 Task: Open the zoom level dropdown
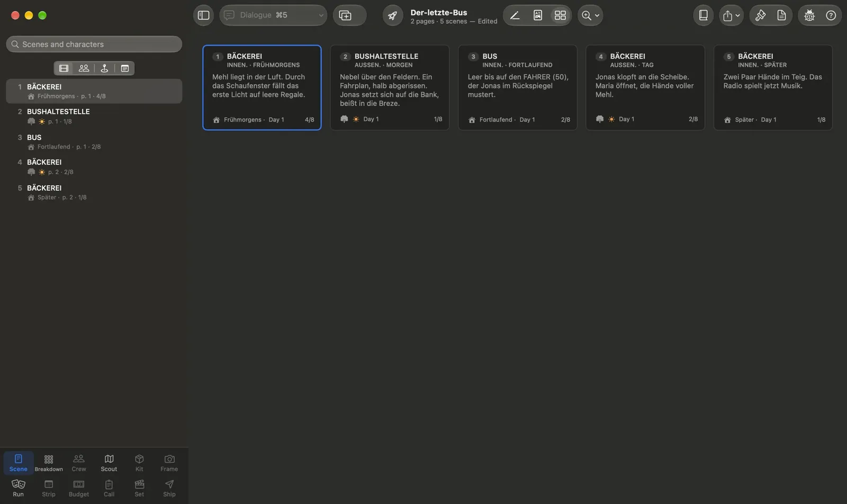(x=590, y=15)
